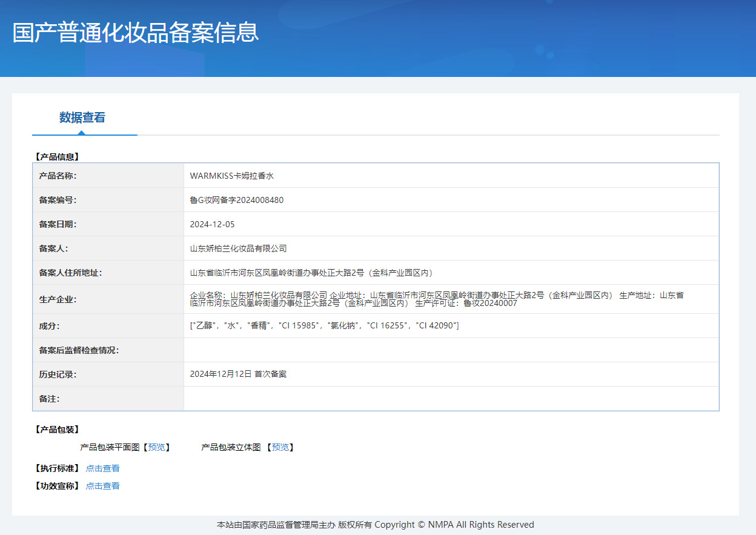Click the 备案后监督检查情况 row label

79,350
